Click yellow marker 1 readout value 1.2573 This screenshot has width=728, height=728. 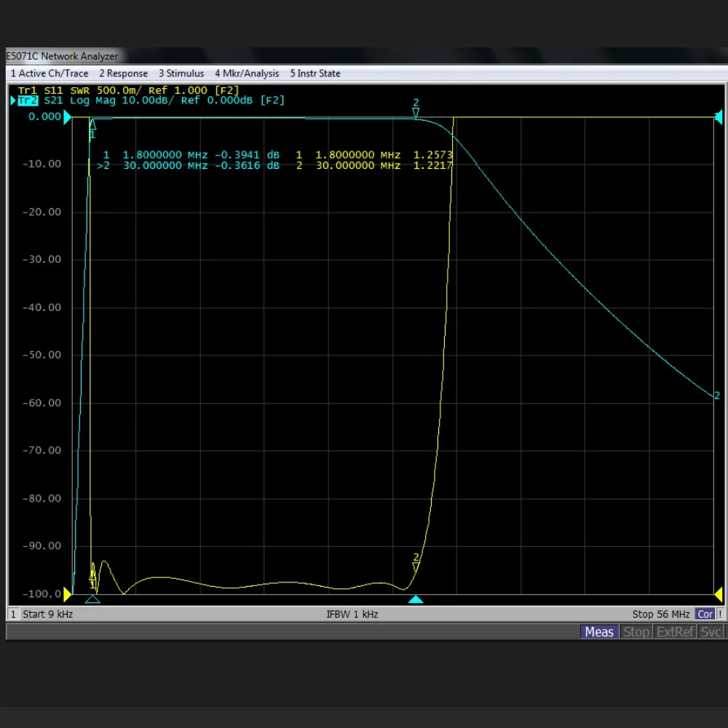[x=432, y=154]
